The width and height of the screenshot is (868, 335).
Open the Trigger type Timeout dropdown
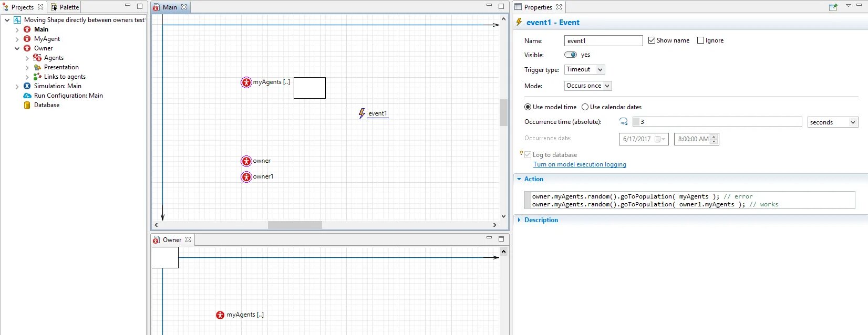(x=584, y=69)
